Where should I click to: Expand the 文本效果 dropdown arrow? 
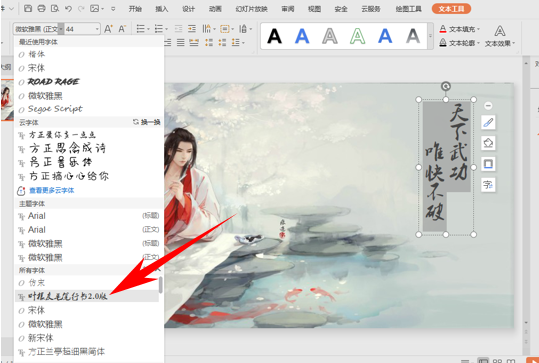pyautogui.click(x=514, y=43)
